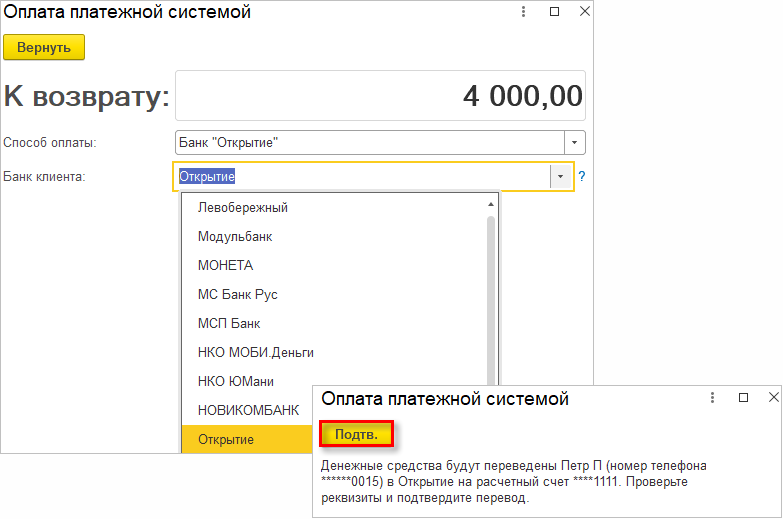The image size is (783, 519).
Task: Pick МСП Банк from the dropdown list
Action: pyautogui.click(x=334, y=323)
